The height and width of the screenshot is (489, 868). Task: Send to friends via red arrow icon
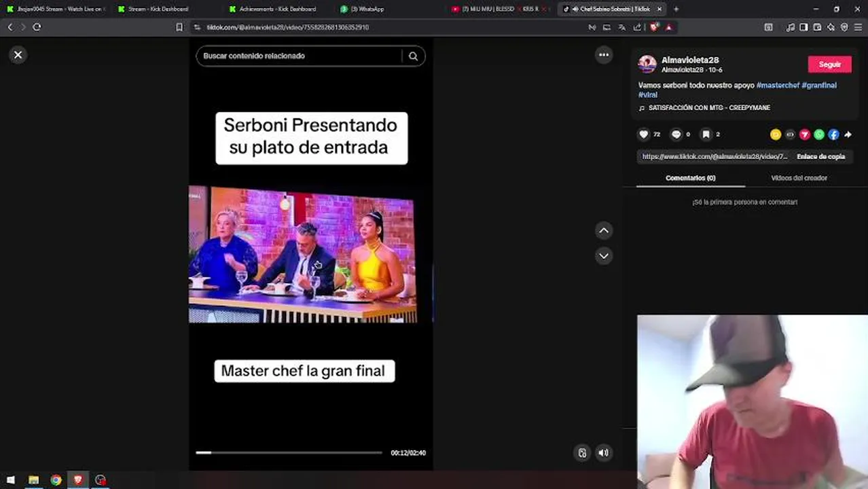(804, 134)
